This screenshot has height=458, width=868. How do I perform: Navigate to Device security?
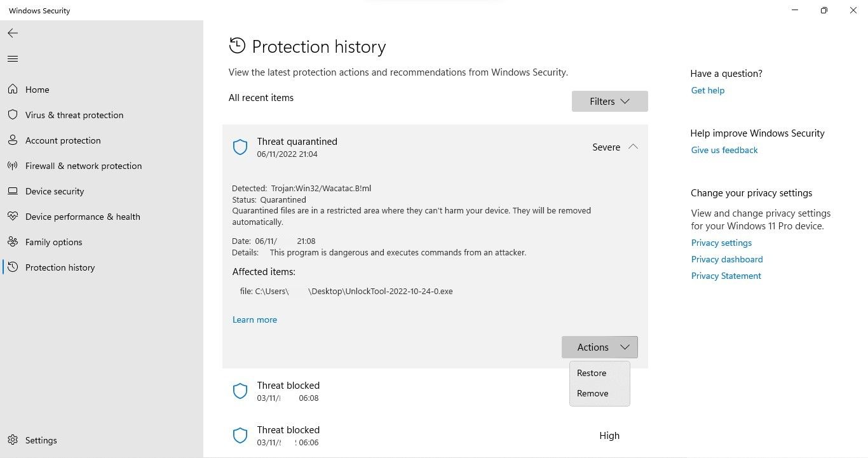[55, 191]
